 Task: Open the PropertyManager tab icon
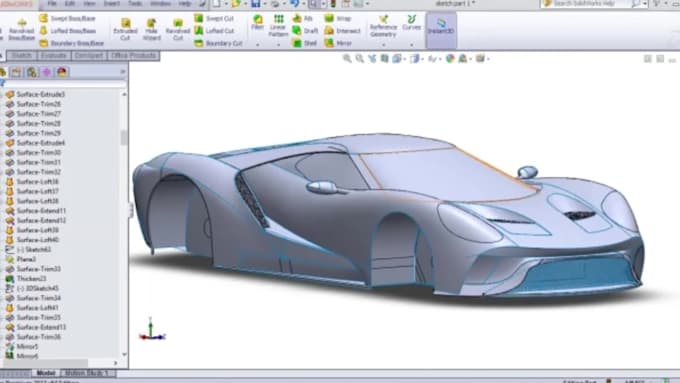pyautogui.click(x=16, y=72)
